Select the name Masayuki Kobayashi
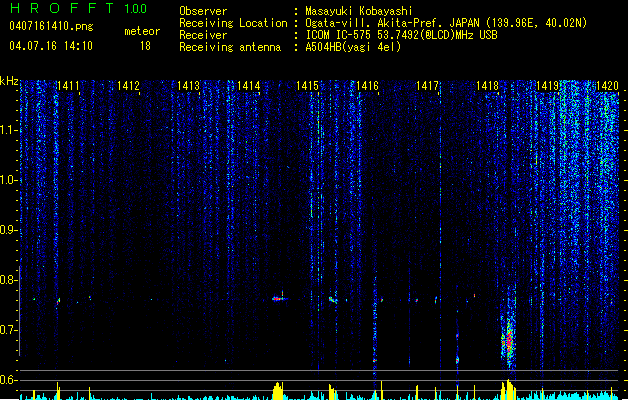629x400 pixels. tap(359, 11)
